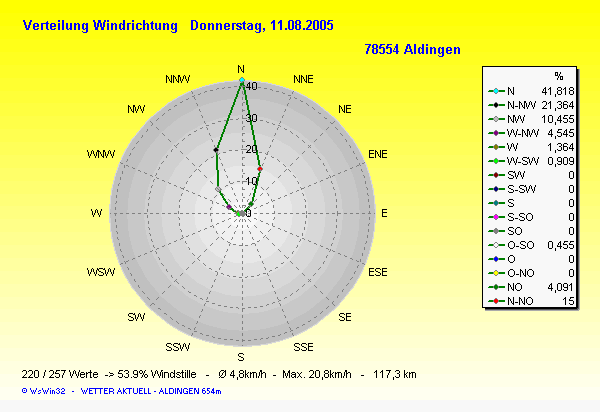Image resolution: width=600 pixels, height=412 pixels.
Task: Click the N-NW legend marker icon
Action: coord(497,105)
